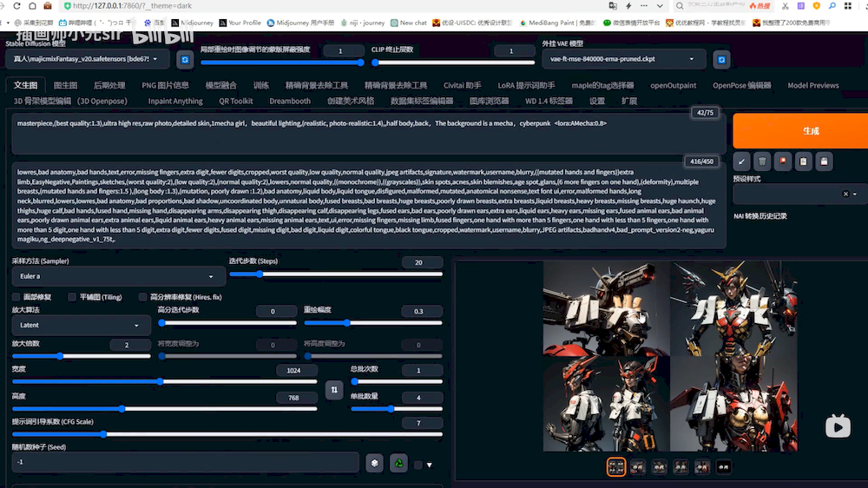Click the arrow icon under the generate button
The height and width of the screenshot is (488, 868).
pyautogui.click(x=741, y=161)
